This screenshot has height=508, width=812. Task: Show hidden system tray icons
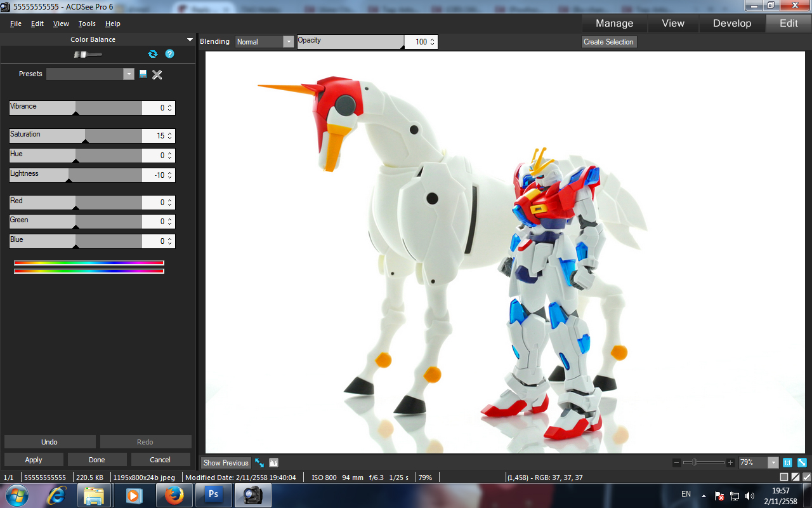704,495
